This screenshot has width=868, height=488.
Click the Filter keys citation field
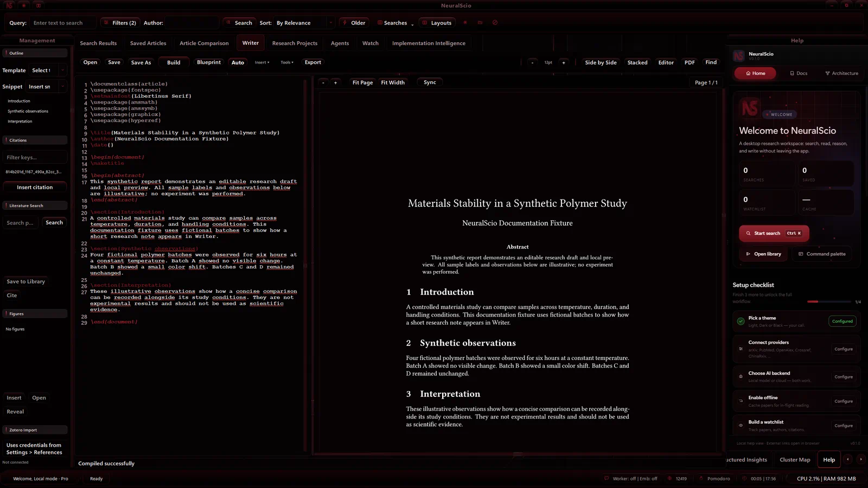(x=35, y=158)
